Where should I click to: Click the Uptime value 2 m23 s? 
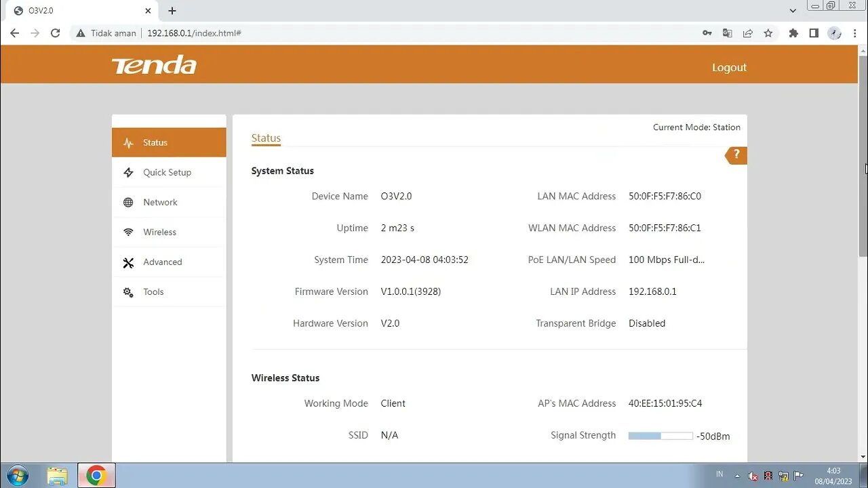coord(397,228)
